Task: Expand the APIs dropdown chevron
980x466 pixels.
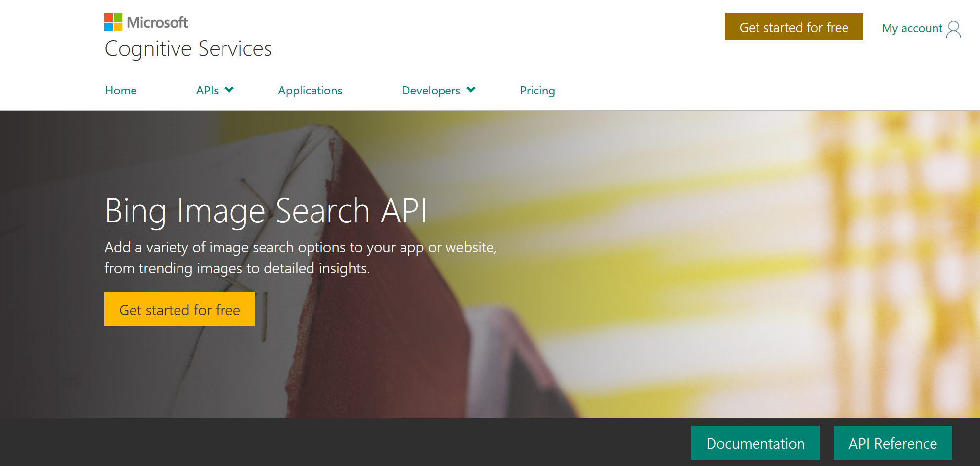Action: pyautogui.click(x=229, y=90)
